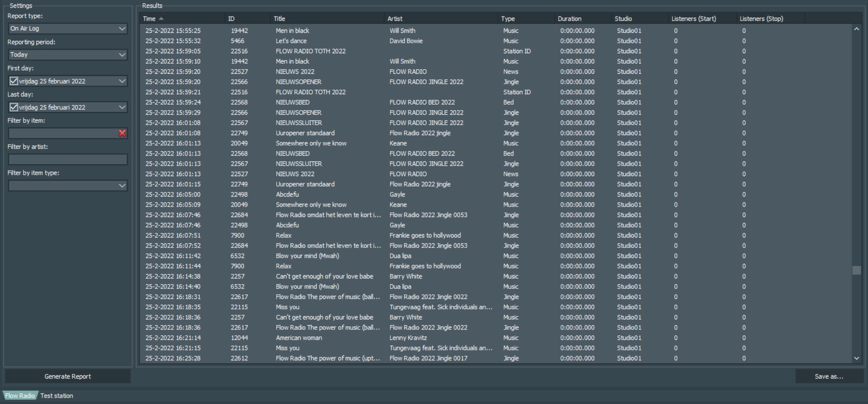Switch to the Test station tab

click(56, 396)
